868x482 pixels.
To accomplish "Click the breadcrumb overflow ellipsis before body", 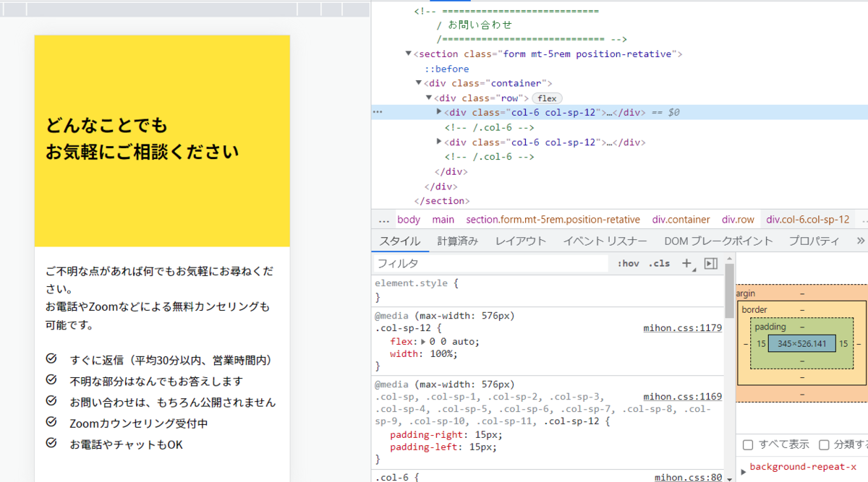I will click(x=383, y=220).
